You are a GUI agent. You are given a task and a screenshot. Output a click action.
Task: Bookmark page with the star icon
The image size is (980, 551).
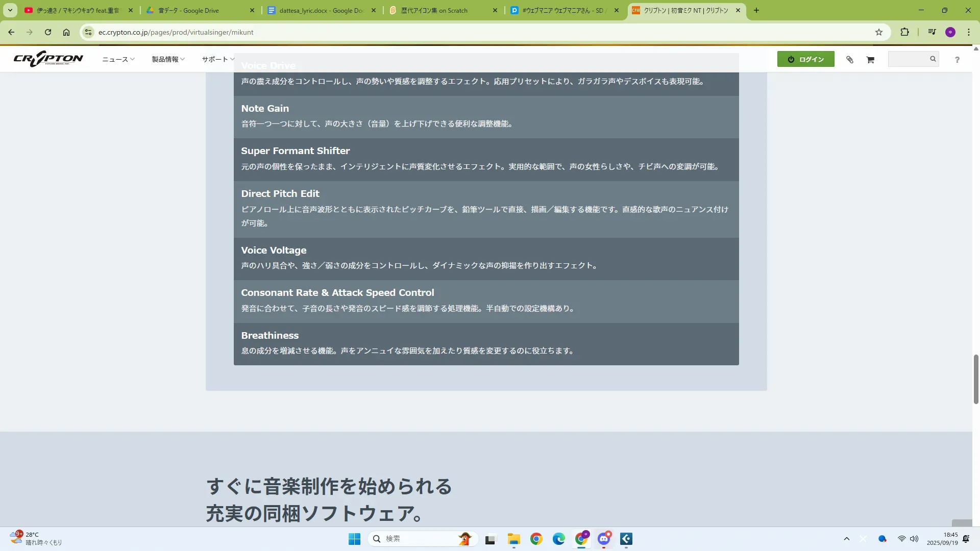(879, 32)
